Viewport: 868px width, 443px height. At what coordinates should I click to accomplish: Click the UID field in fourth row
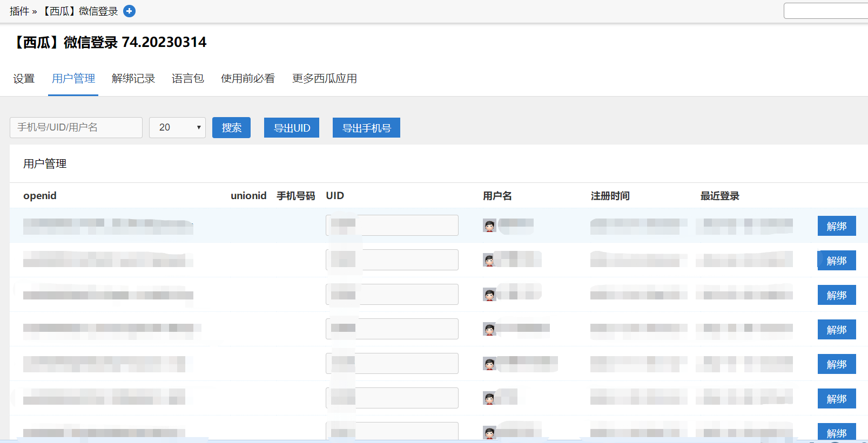point(392,329)
